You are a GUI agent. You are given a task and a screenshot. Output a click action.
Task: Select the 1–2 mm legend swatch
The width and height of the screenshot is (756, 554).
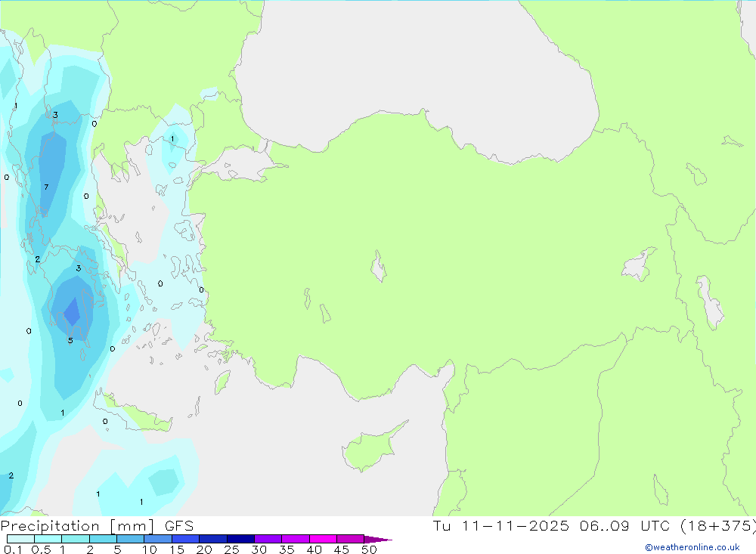(75, 539)
